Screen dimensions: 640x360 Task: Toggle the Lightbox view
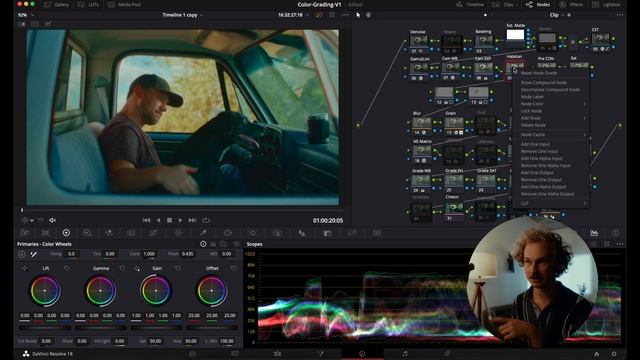pos(607,4)
